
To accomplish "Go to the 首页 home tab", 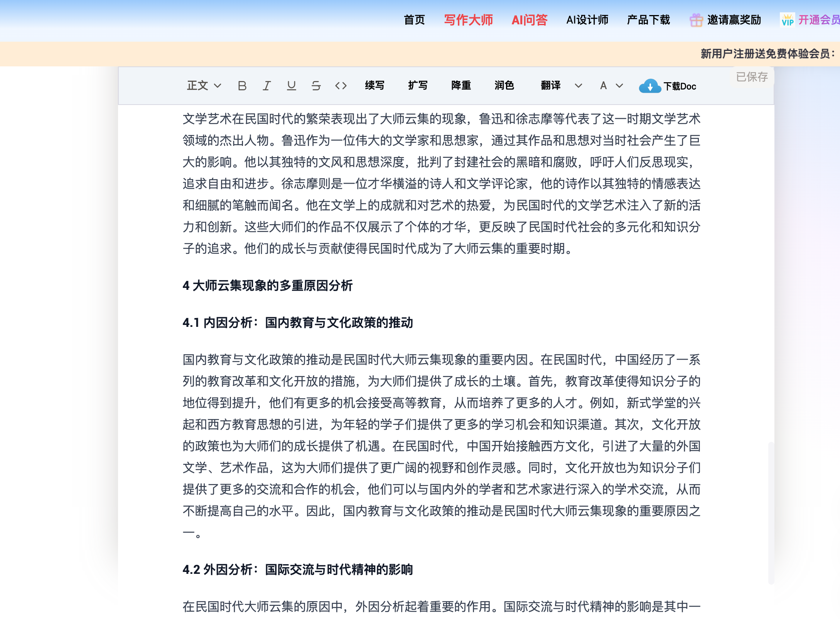I will pos(414,20).
